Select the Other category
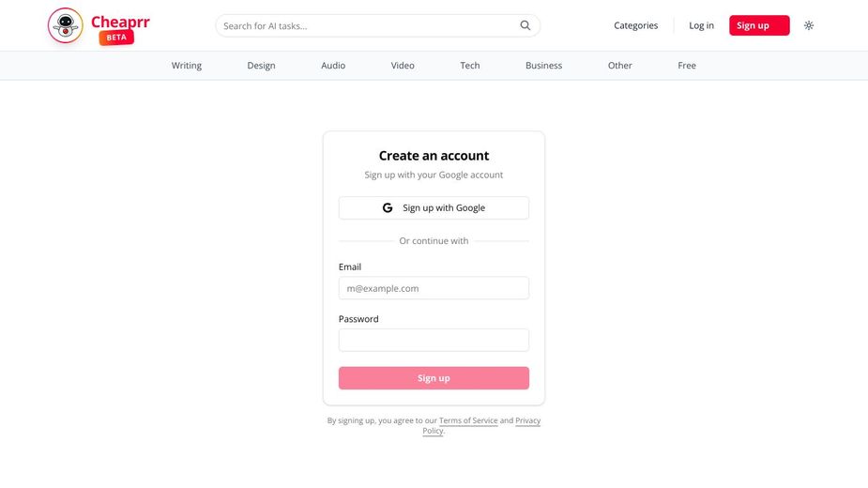This screenshot has width=868, height=488. tap(619, 66)
